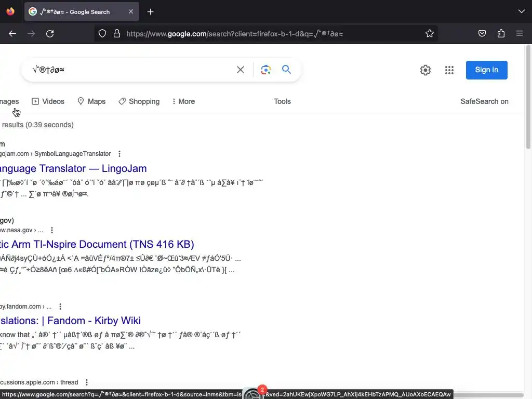The width and height of the screenshot is (532, 399).
Task: Open Google apps grid
Action: pyautogui.click(x=449, y=70)
